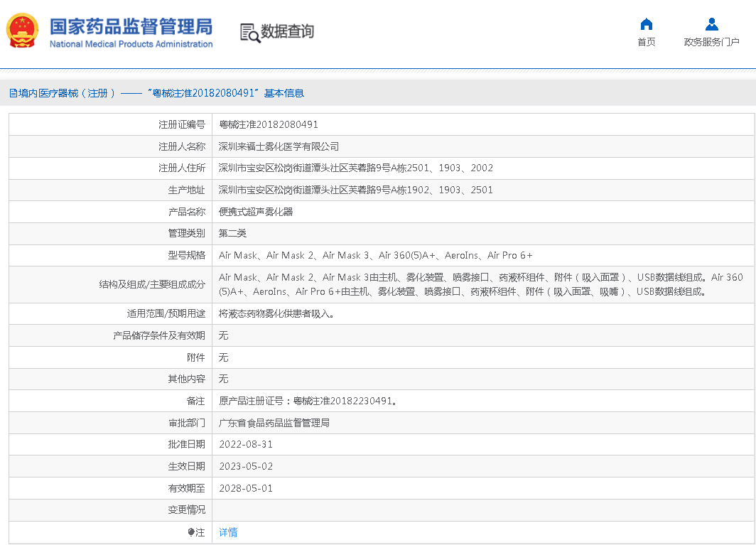Click the bullet icon beside 注
This screenshot has height=545, width=756.
[x=191, y=532]
